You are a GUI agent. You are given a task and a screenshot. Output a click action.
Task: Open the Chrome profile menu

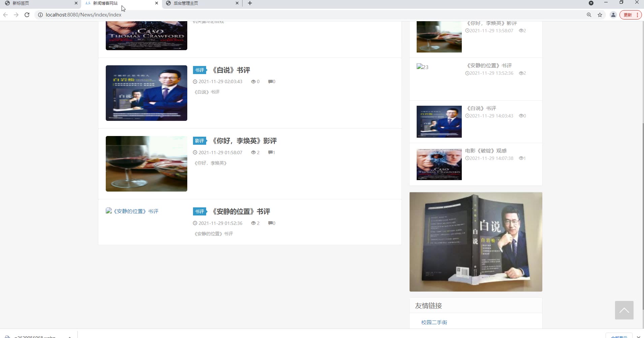coord(613,15)
